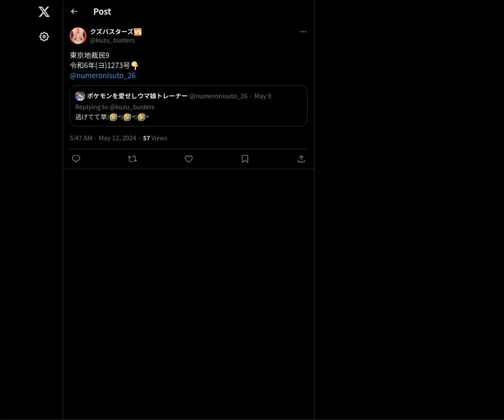Open the 57 Views count

click(155, 138)
